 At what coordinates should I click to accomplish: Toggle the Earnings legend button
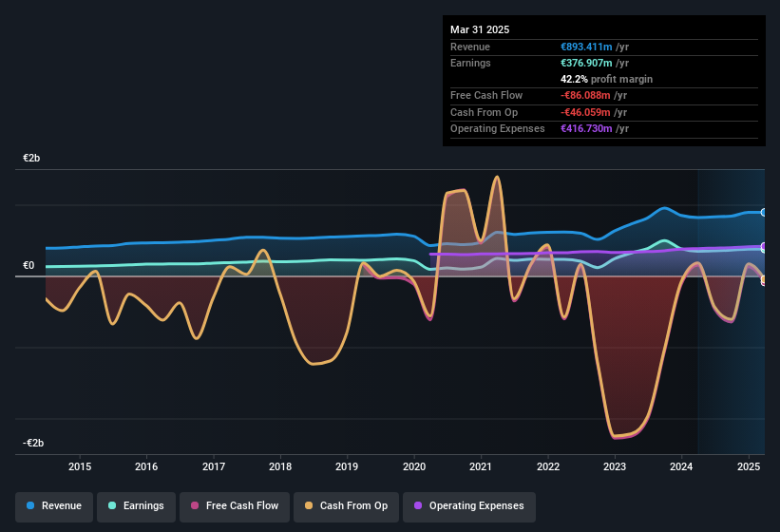[x=136, y=506]
